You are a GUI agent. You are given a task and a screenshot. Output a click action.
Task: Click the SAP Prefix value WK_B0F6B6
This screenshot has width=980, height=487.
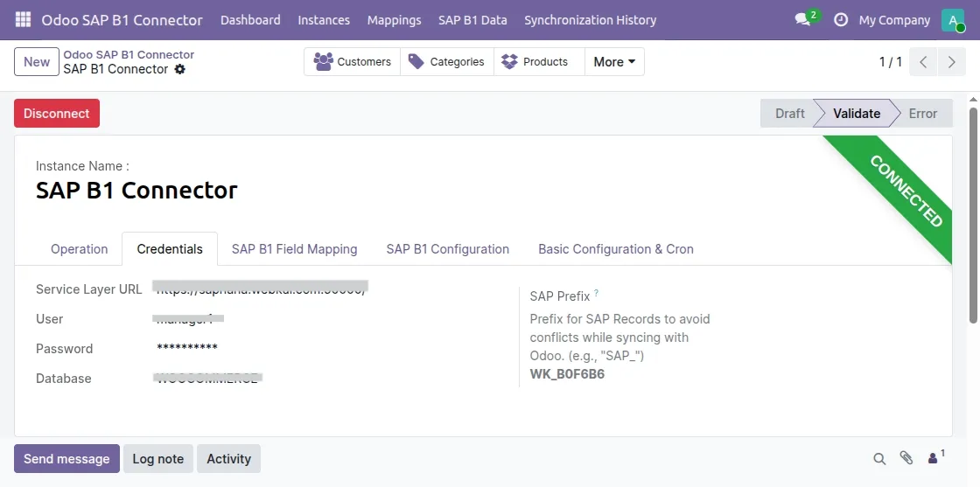tap(567, 374)
